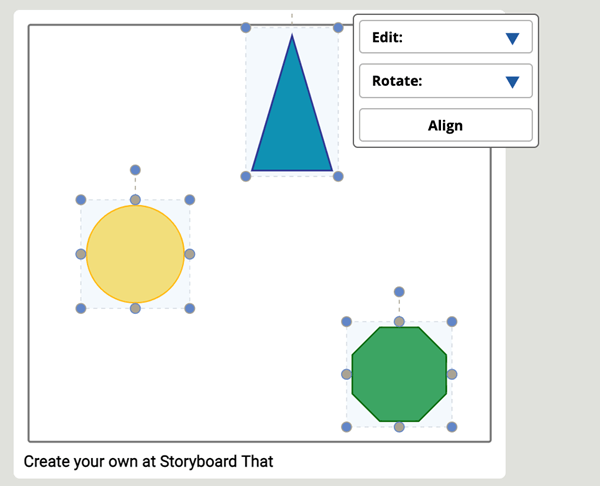Click the triangle's bottom-left corner handle
Screen dimensions: 600x486
246,176
